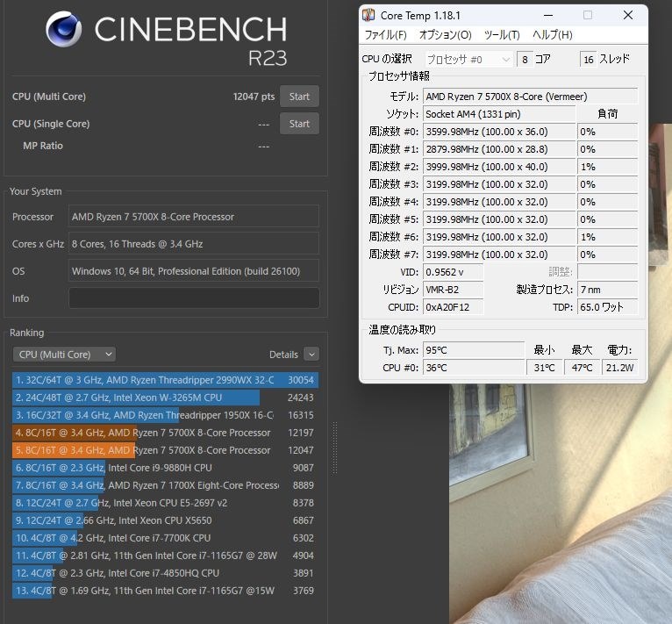Viewport: 672px width, 624px height.
Task: Click the Details label in Ranking
Action: pos(283,355)
